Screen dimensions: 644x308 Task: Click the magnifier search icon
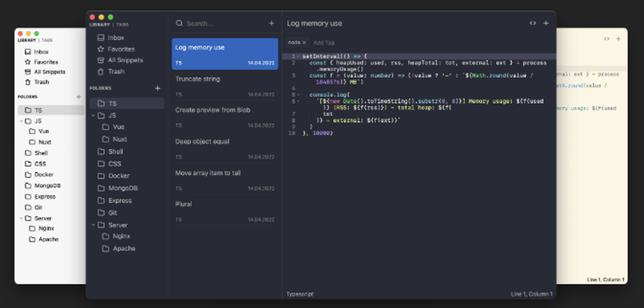point(179,23)
